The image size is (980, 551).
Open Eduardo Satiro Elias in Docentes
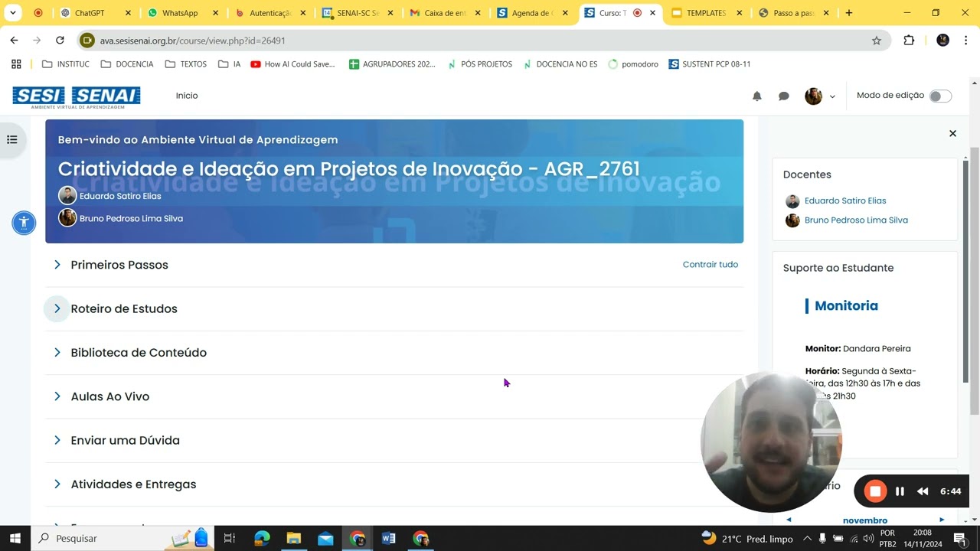(x=845, y=201)
